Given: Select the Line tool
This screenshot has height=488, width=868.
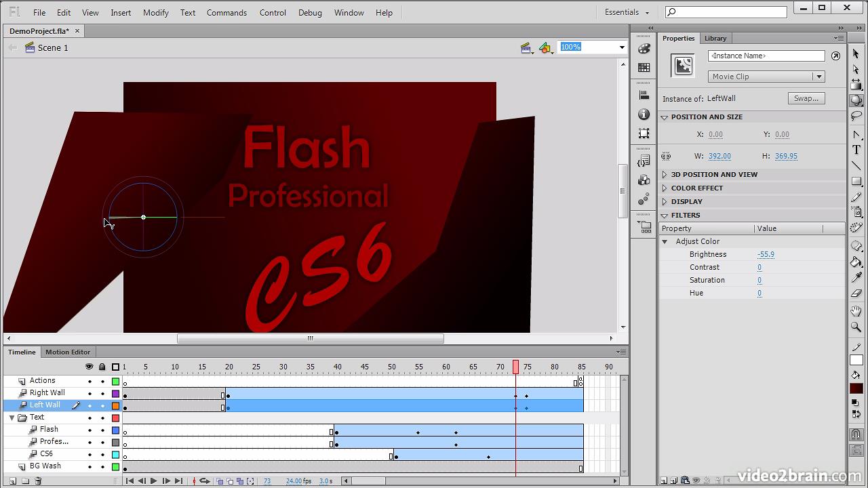Looking at the screenshot, I should pyautogui.click(x=856, y=165).
